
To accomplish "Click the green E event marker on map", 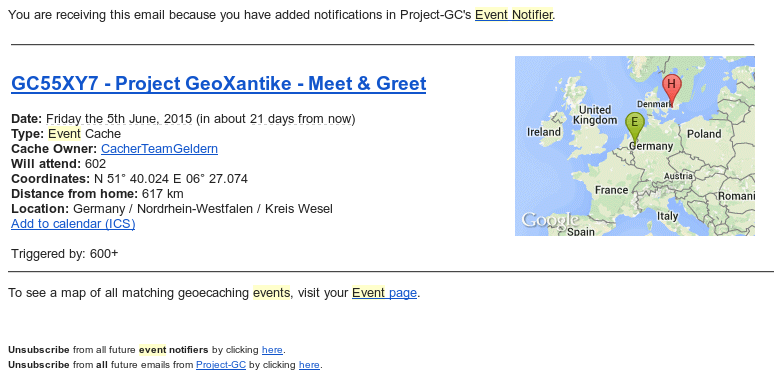I will coord(634,126).
